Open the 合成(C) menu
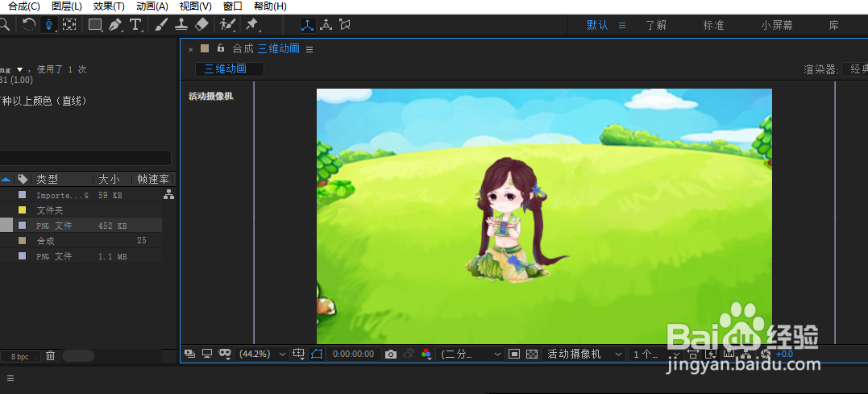Screen dimensions: 868x394 click(x=24, y=6)
